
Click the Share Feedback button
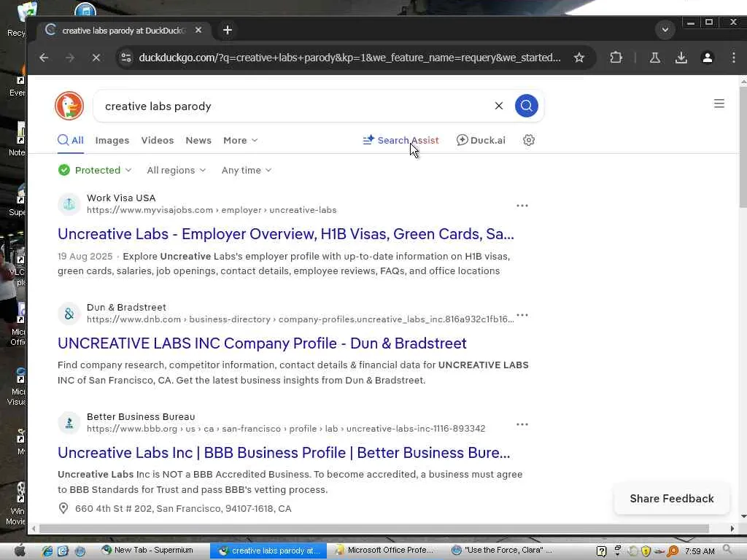[672, 499]
